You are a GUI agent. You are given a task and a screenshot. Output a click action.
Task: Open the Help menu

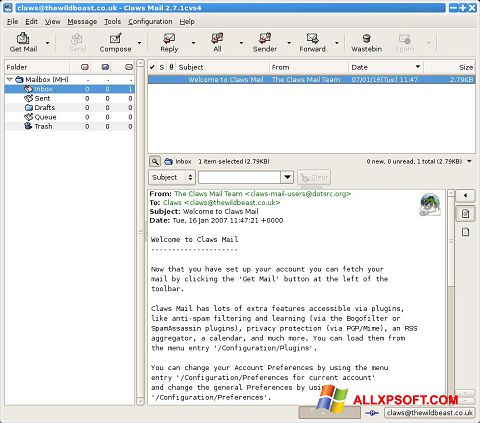coord(187,22)
